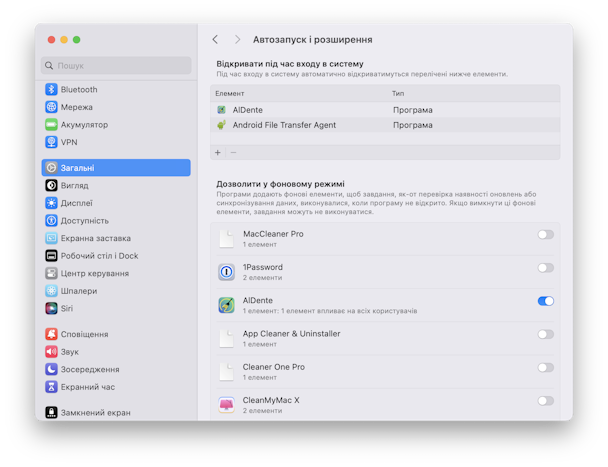Go forward with the right chevron
Image resolution: width=608 pixels, height=467 pixels.
[237, 39]
